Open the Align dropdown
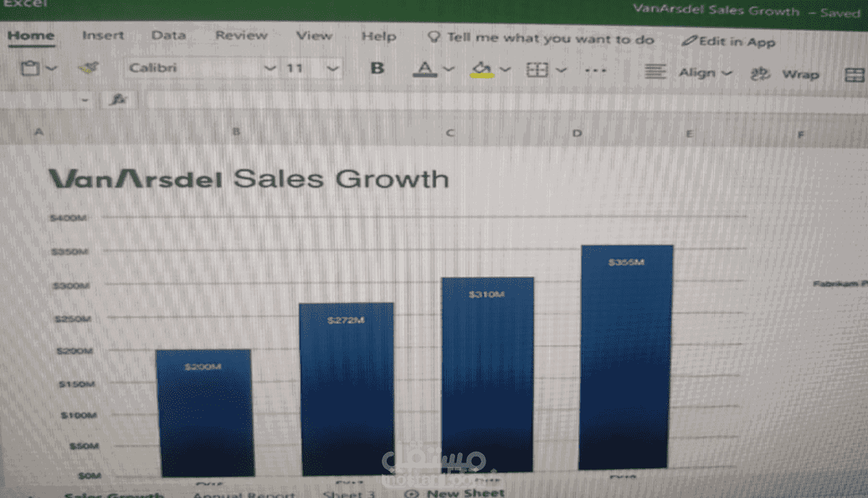This screenshot has width=868, height=498. (x=705, y=73)
